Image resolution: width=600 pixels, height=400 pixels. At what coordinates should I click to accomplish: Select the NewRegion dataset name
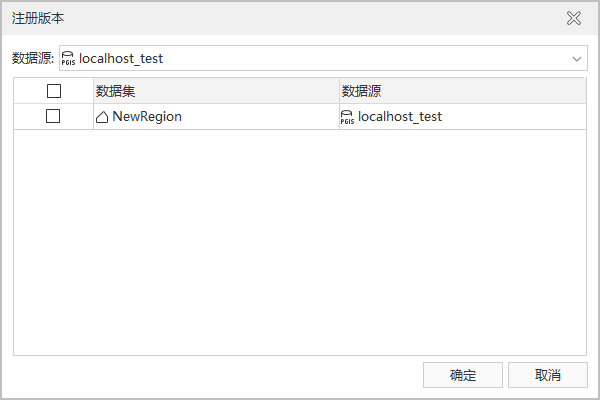147,117
